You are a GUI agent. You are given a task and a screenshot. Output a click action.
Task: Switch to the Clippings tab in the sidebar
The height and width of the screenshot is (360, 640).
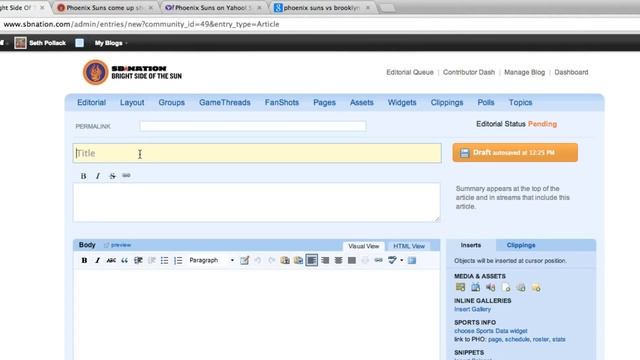point(521,245)
